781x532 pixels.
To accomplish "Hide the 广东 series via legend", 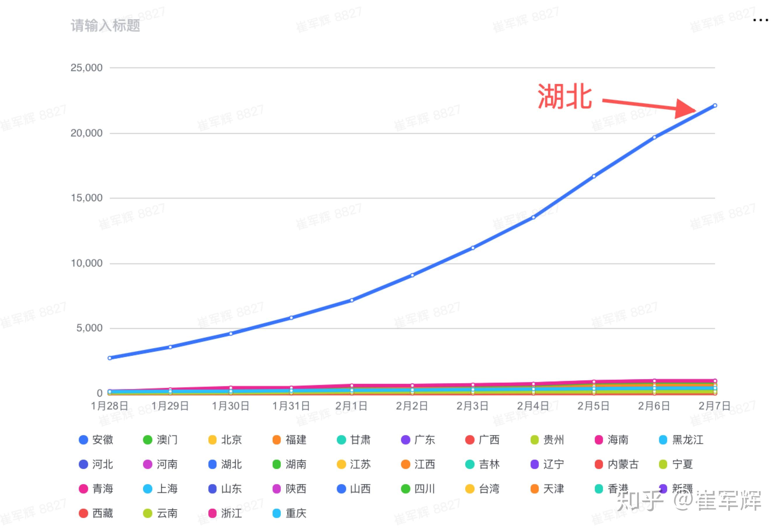I will tap(418, 440).
